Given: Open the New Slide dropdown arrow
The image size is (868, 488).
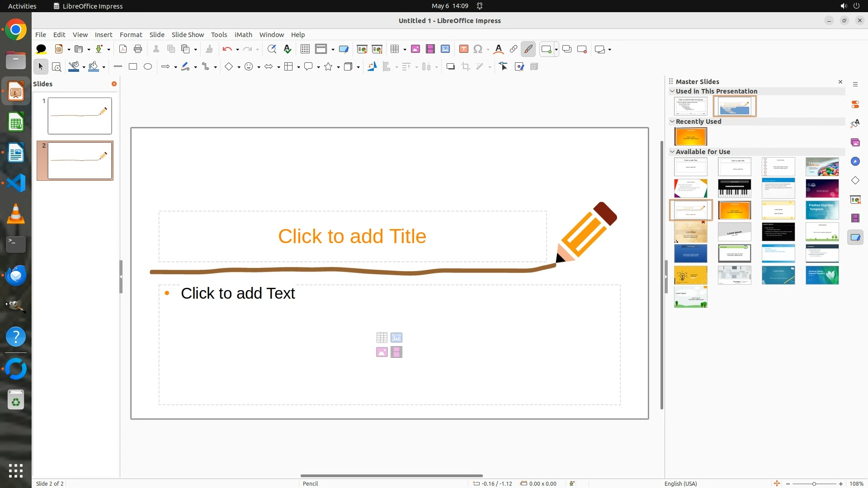Looking at the screenshot, I should coord(556,49).
